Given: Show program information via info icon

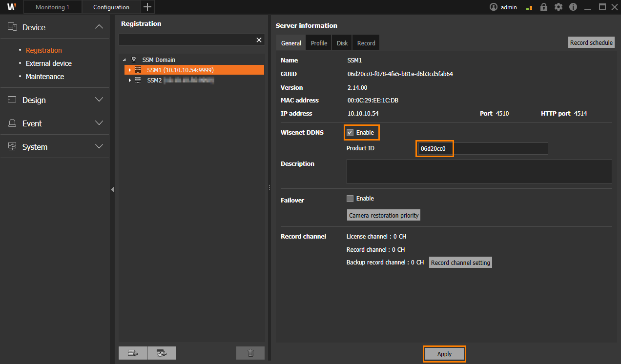Looking at the screenshot, I should (x=573, y=7).
